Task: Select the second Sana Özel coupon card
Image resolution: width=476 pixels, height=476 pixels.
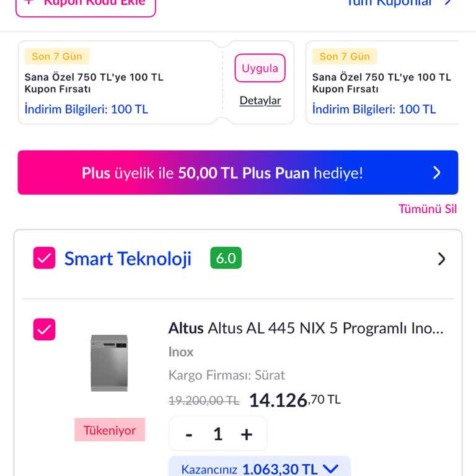Action: point(382,83)
